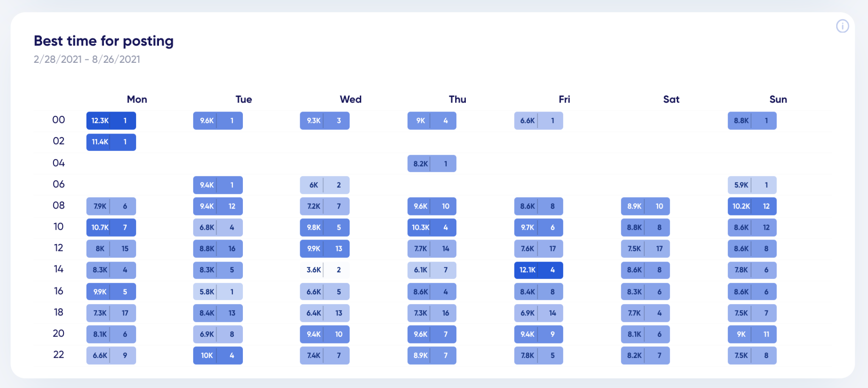Click Monday 10 cell showing 10.7K
The image size is (868, 388).
pyautogui.click(x=111, y=227)
